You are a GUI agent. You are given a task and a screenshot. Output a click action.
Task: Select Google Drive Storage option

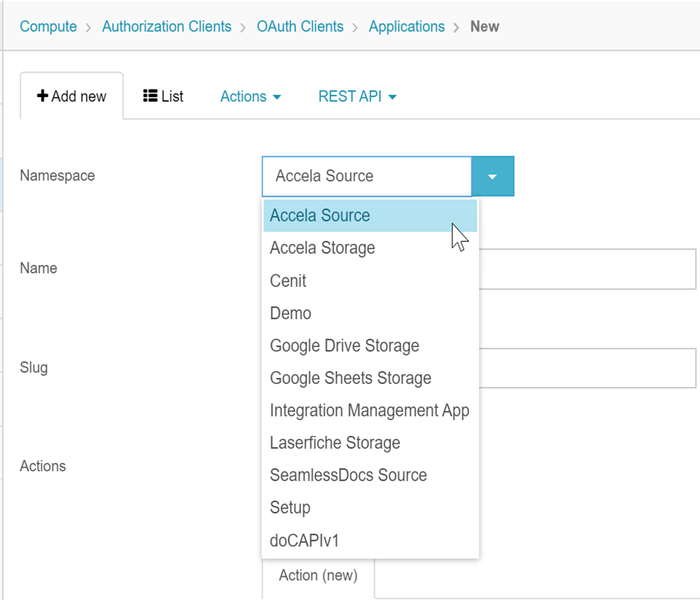coord(345,346)
